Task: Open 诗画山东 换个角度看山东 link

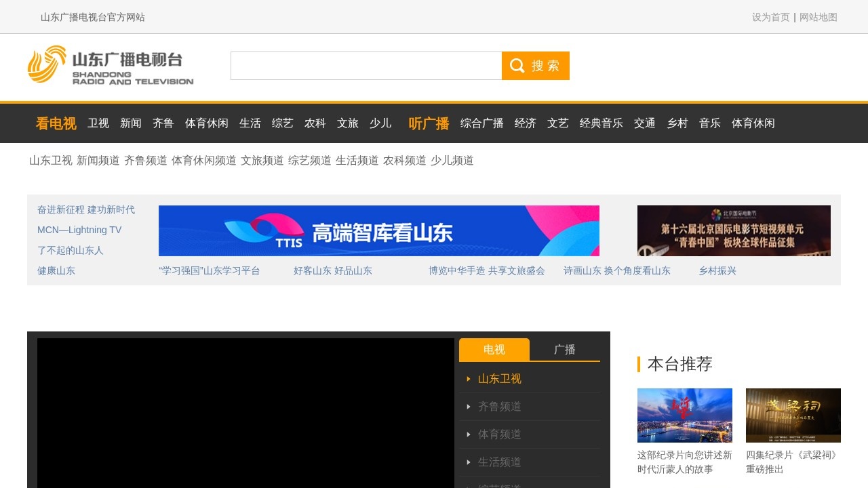Action: (x=617, y=270)
